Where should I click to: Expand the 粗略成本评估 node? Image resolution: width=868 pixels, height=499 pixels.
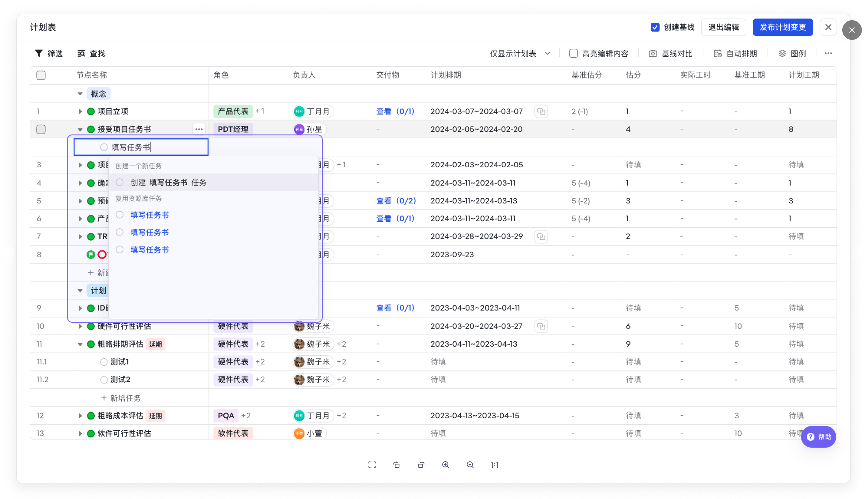tap(80, 416)
